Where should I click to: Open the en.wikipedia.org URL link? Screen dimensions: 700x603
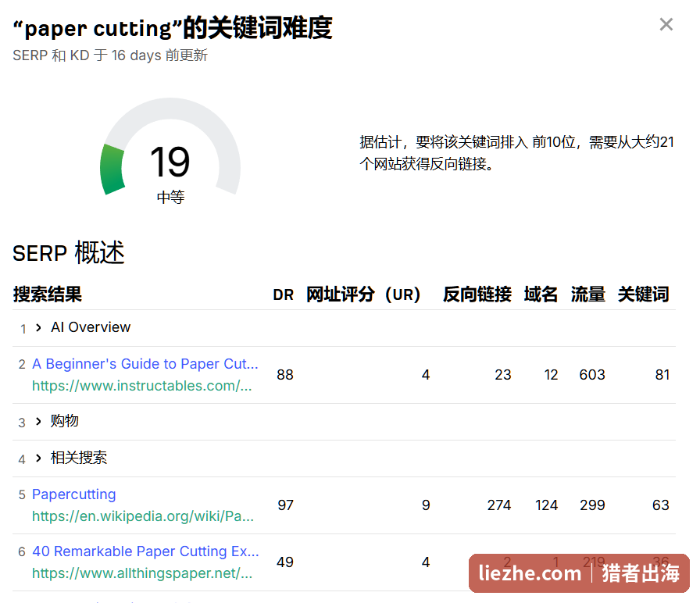click(x=143, y=516)
